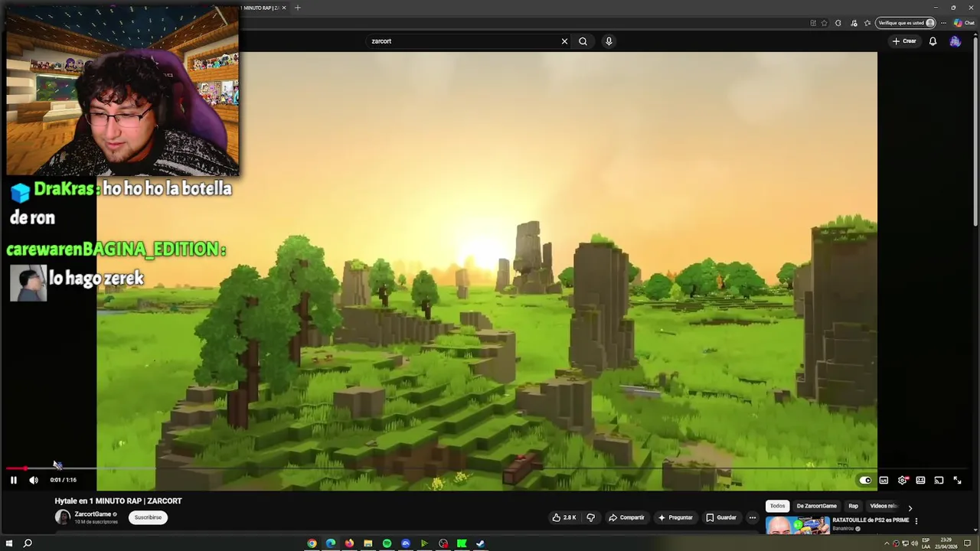Close the 1 MINUTO RAP browser tab
This screenshot has width=980, height=551.
pyautogui.click(x=284, y=8)
